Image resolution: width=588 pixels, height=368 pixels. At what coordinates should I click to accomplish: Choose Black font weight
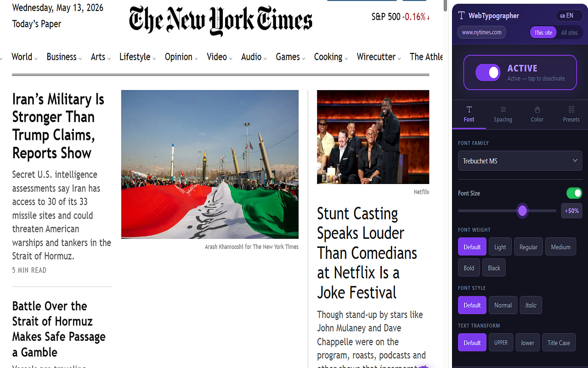click(x=494, y=268)
